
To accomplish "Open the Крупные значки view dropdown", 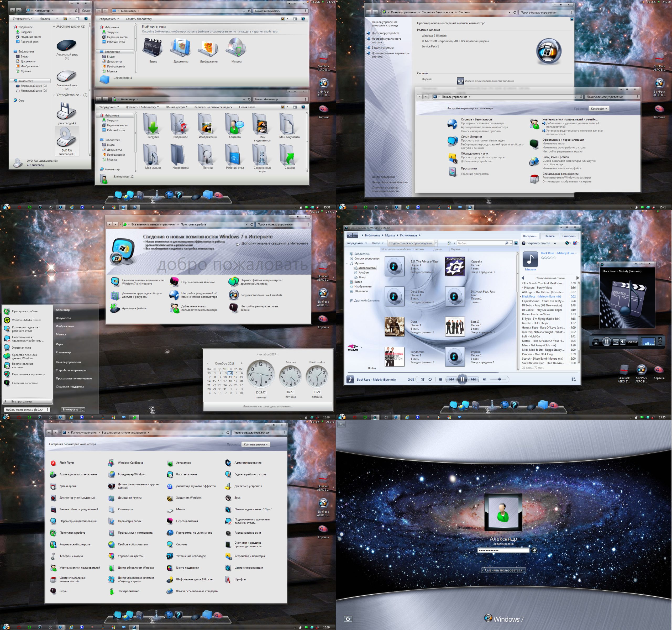I will click(256, 444).
